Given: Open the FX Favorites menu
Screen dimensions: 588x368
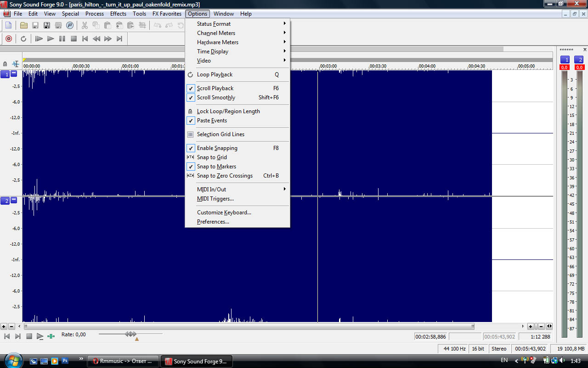Looking at the screenshot, I should (167, 14).
